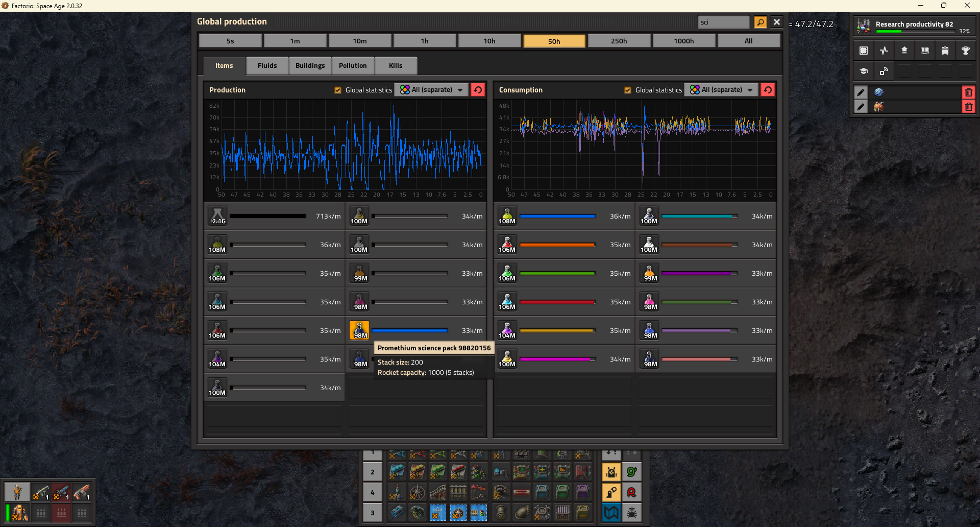Open production statistics pulse icon

884,51
